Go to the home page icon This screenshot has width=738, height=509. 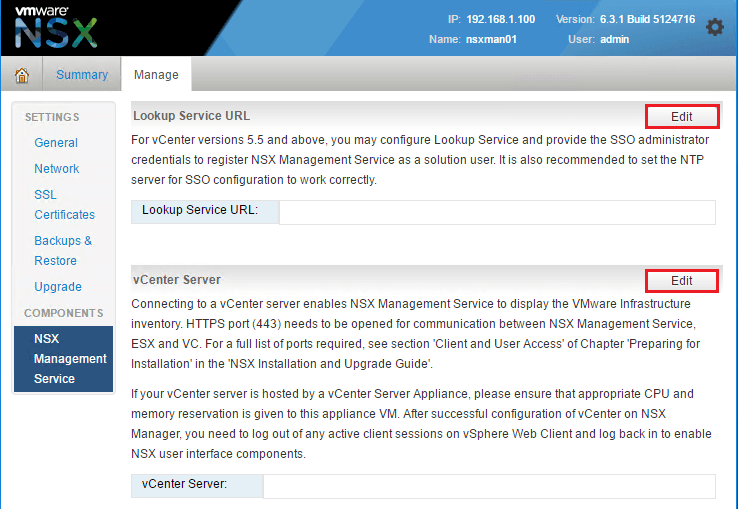22,75
